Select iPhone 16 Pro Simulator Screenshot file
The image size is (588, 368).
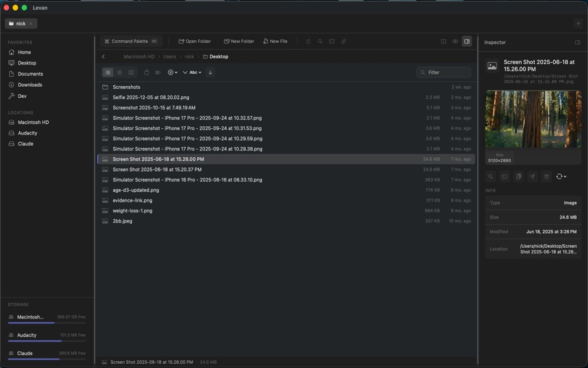pyautogui.click(x=286, y=180)
